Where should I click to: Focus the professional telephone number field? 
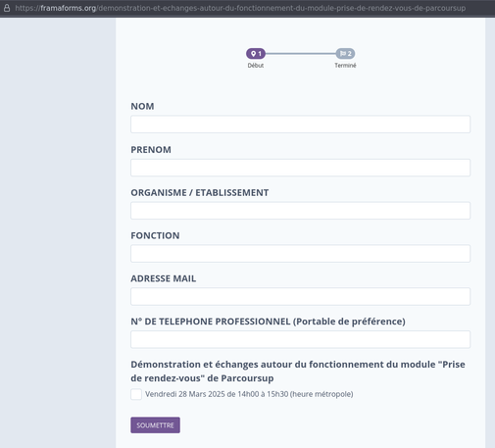300,339
